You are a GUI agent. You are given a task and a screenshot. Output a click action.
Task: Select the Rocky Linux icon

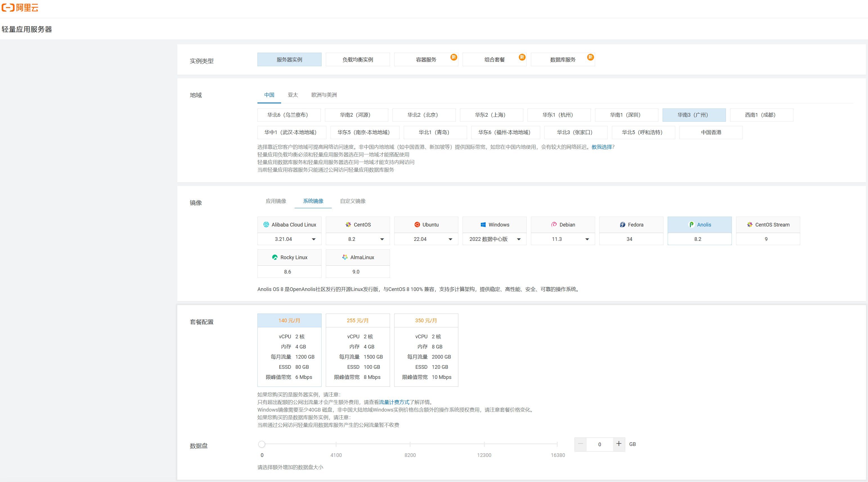coord(275,257)
